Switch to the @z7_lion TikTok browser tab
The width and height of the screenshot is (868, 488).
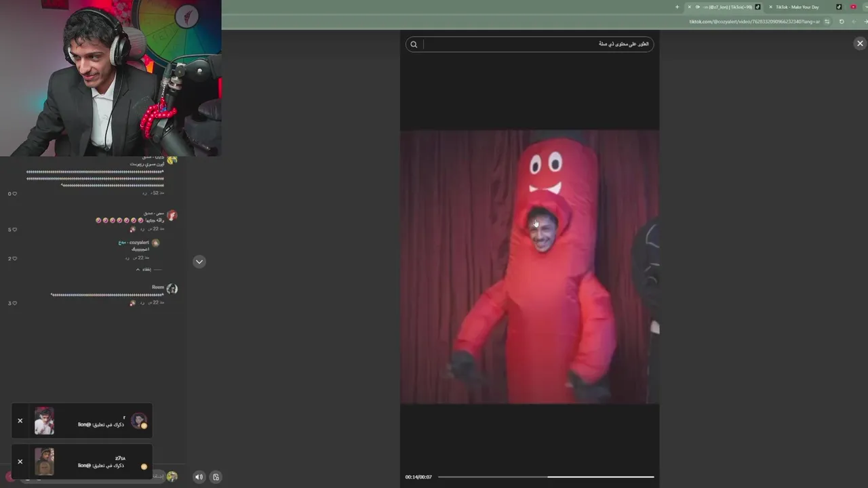(728, 7)
